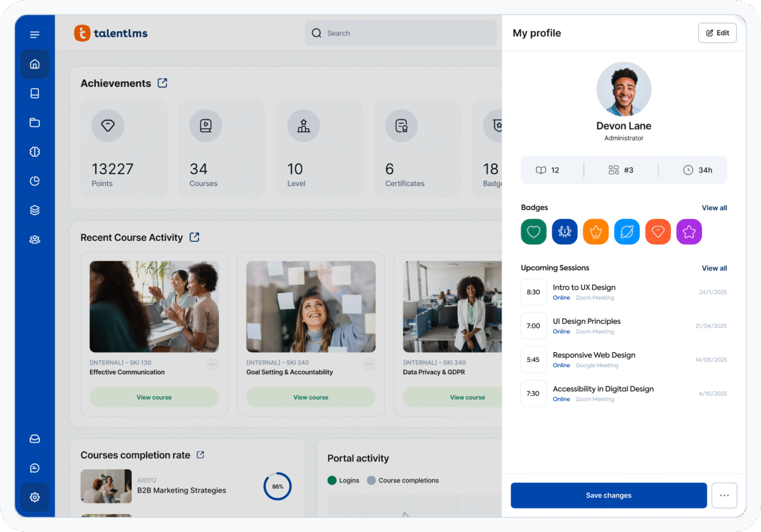Expand the hamburger menu in sidebar
The image size is (761, 532).
35,34
